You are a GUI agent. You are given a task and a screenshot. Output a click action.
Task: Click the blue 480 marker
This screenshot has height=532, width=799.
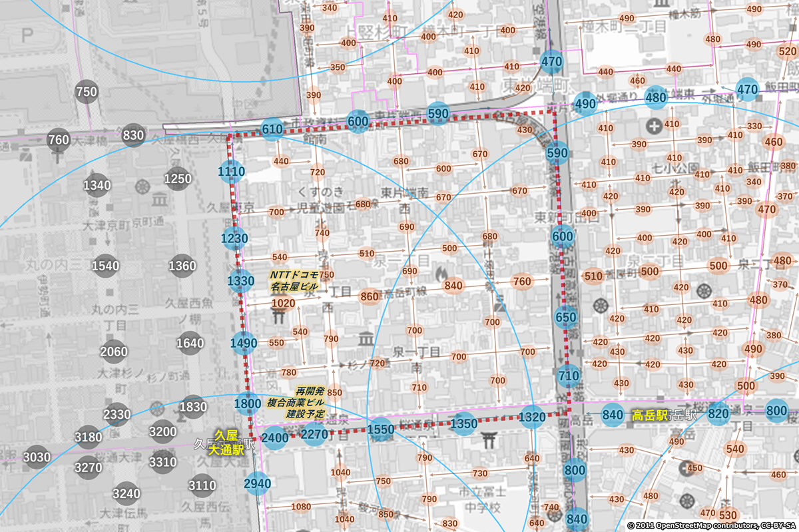[656, 98]
